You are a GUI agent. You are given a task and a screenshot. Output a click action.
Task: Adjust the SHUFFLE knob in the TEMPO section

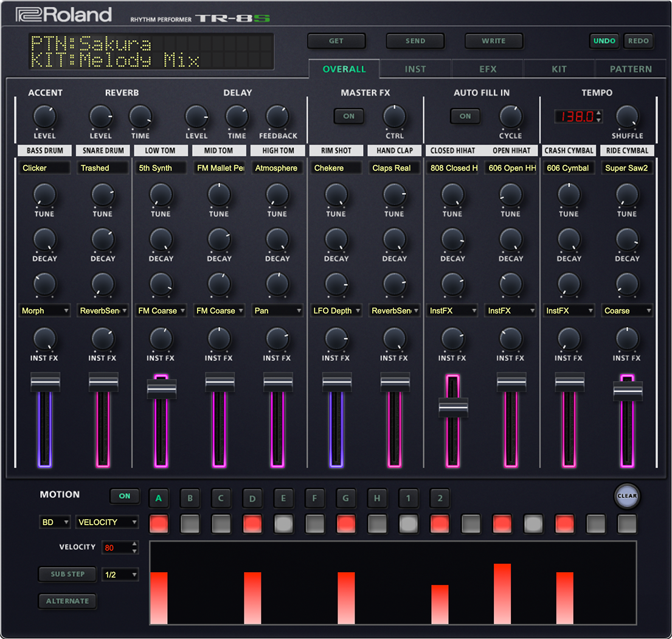click(627, 115)
